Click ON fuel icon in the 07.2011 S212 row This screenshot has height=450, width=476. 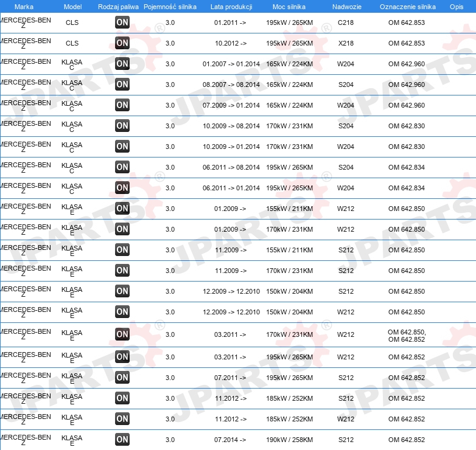(x=122, y=377)
